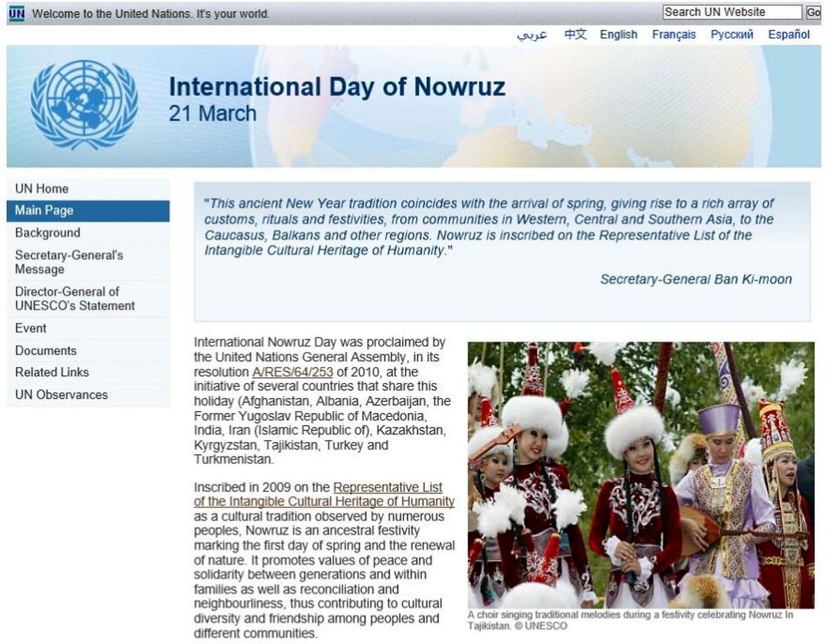Open UN Home in sidebar

click(42, 188)
